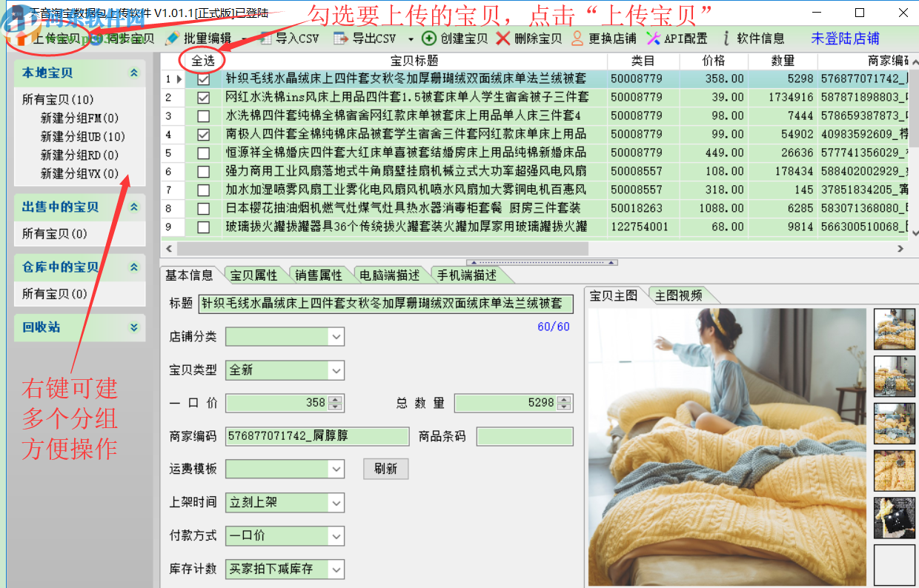This screenshot has width=919, height=588.
Task: Expand the 回收站 panel chevron
Action: (134, 327)
